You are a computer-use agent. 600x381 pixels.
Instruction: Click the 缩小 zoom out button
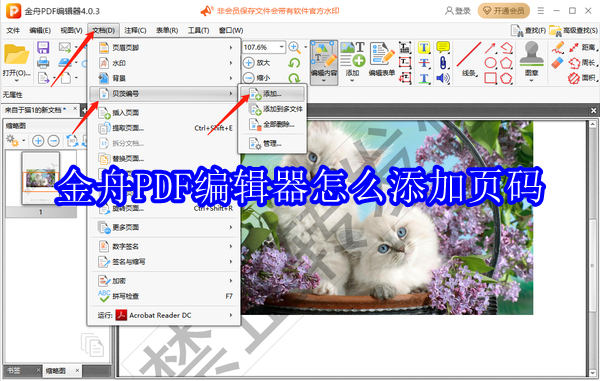(257, 78)
